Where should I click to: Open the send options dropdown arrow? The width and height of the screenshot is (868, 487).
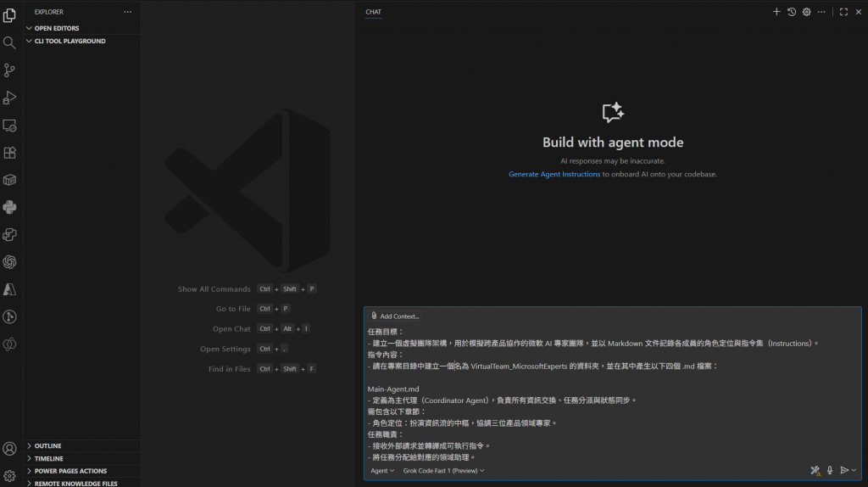[x=854, y=470]
